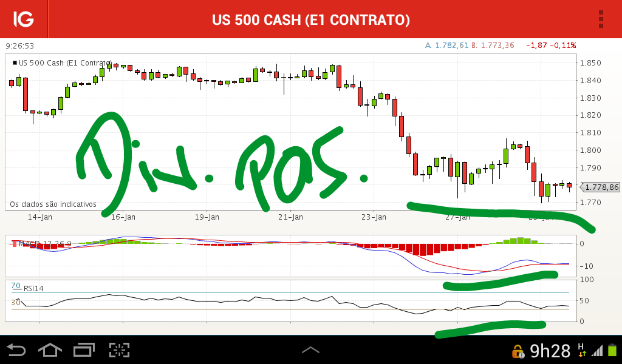The image size is (622, 364).
Task: Tap the 23-Jan date axis label
Action: [x=374, y=217]
